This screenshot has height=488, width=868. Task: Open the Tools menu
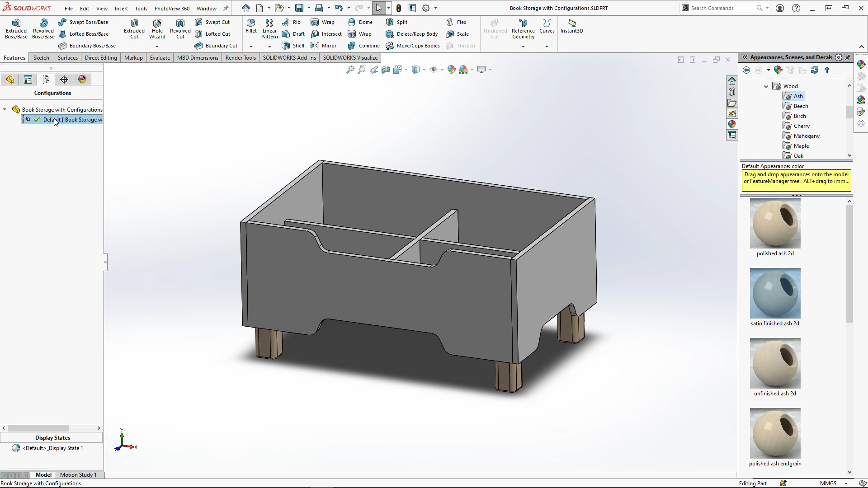pyautogui.click(x=141, y=8)
